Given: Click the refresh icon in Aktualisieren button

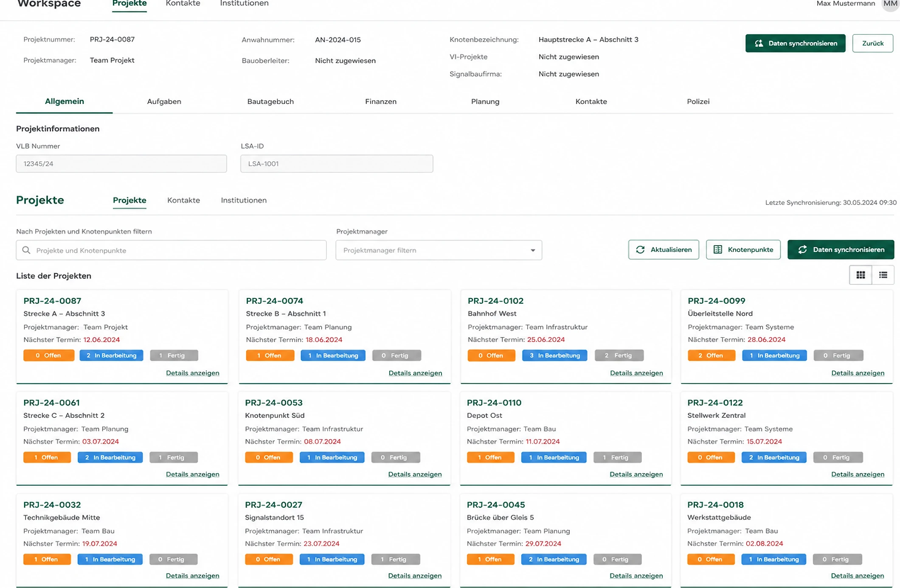Looking at the screenshot, I should (x=640, y=250).
